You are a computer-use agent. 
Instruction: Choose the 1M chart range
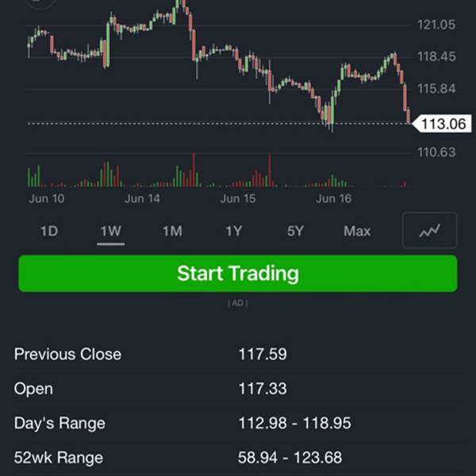(172, 232)
